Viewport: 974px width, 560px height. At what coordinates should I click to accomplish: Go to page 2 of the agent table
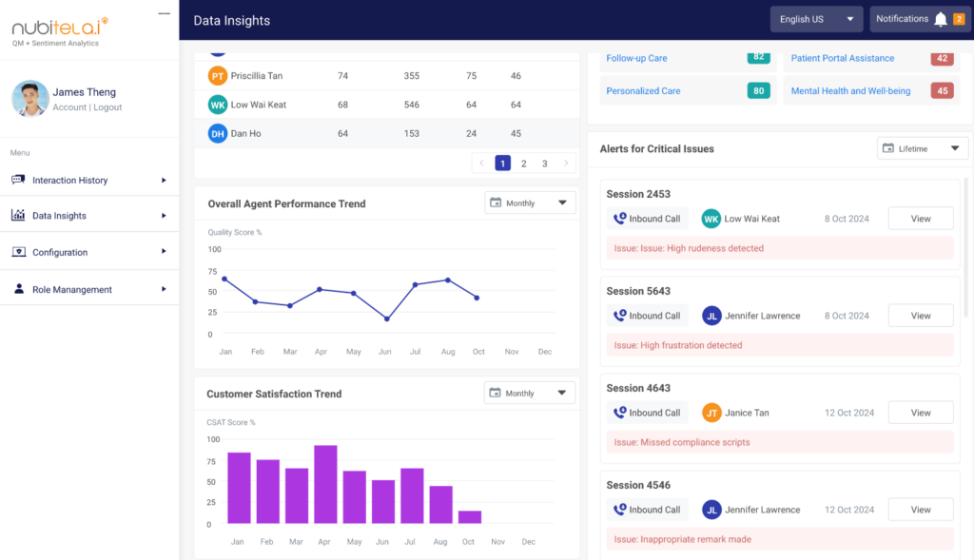coord(523,163)
